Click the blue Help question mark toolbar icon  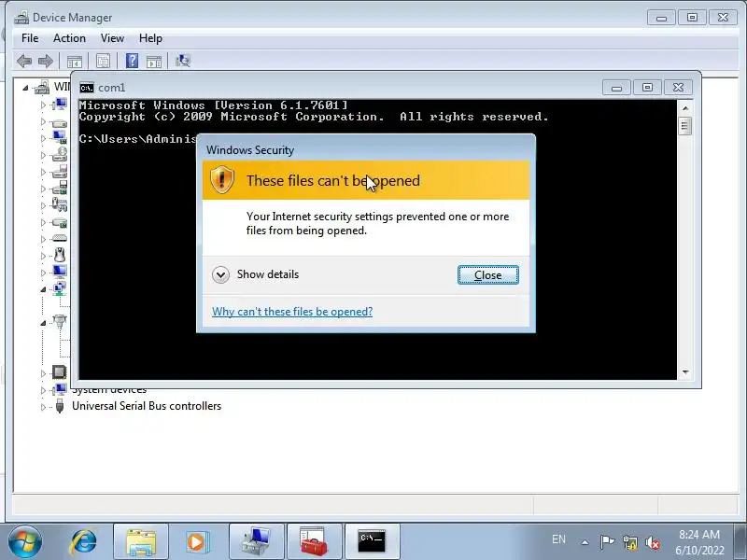(132, 61)
